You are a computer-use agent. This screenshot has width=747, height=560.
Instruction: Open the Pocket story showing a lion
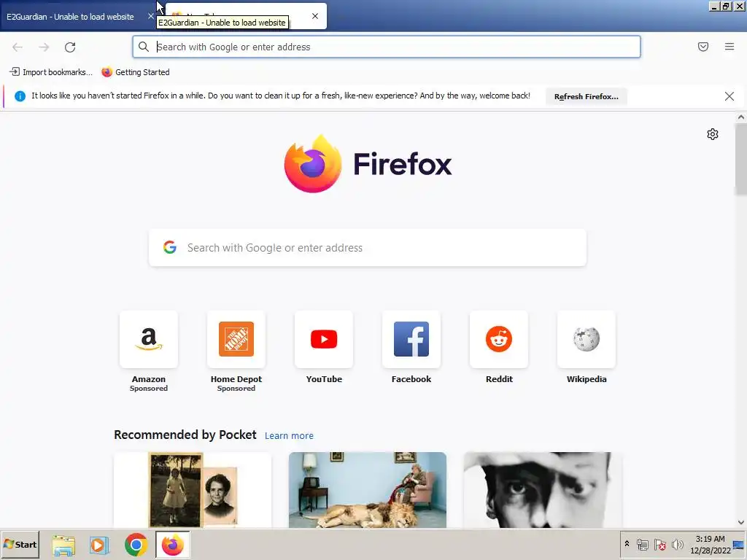click(368, 489)
